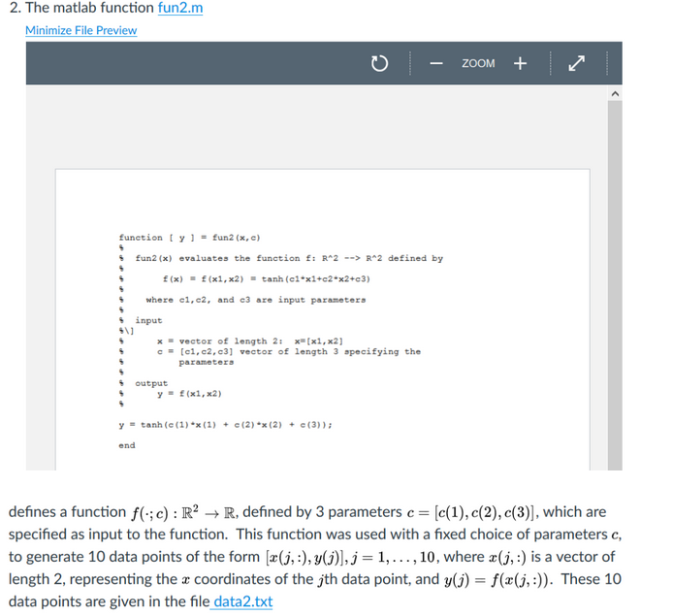Image resolution: width=673 pixels, height=616 pixels.
Task: Zoom in using the plus icon
Action: 520,63
